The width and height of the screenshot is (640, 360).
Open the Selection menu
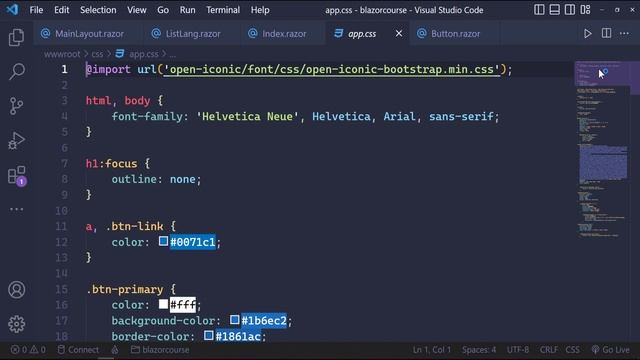(98, 10)
